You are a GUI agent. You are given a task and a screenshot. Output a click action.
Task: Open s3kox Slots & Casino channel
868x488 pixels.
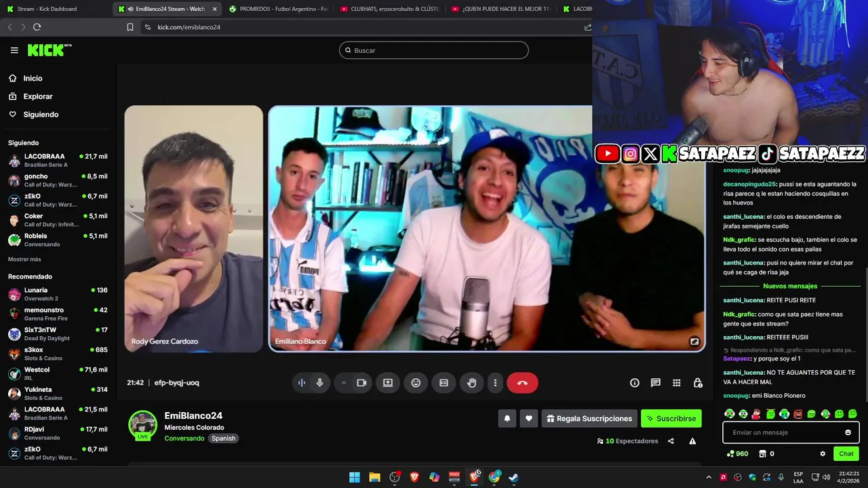click(58, 354)
